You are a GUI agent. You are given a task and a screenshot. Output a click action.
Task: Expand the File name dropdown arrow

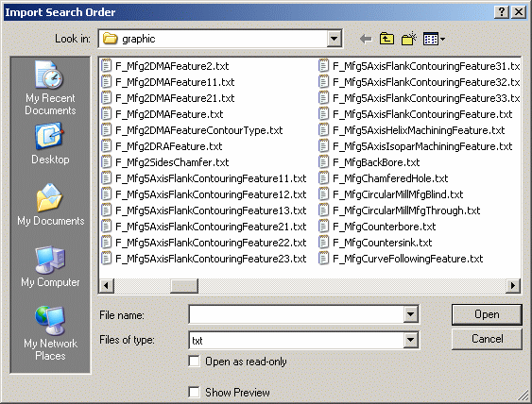tap(410, 314)
